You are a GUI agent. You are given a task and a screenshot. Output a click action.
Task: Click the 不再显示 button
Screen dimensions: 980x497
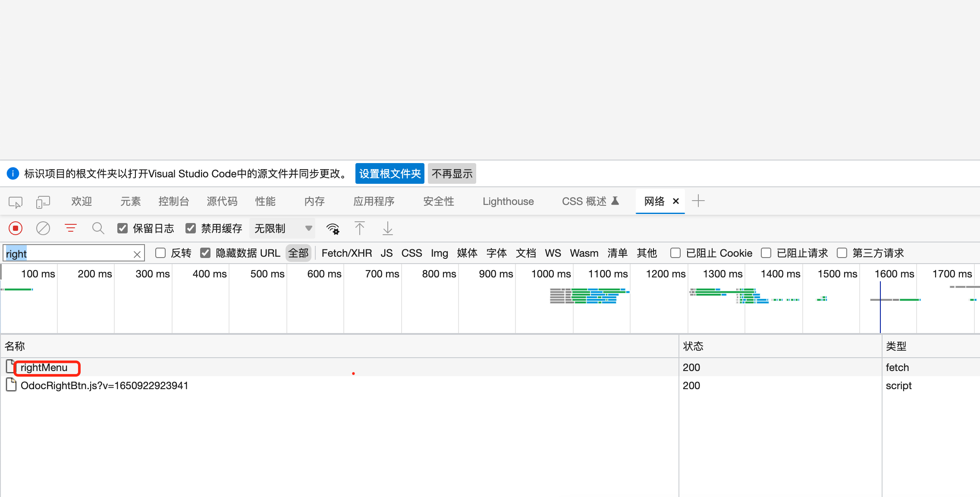click(x=452, y=173)
